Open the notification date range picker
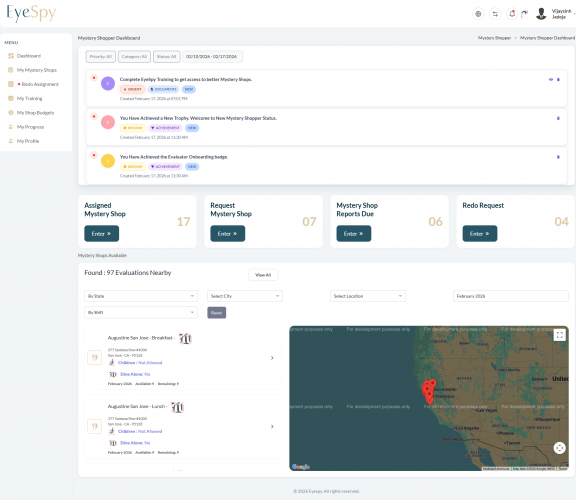 212,57
